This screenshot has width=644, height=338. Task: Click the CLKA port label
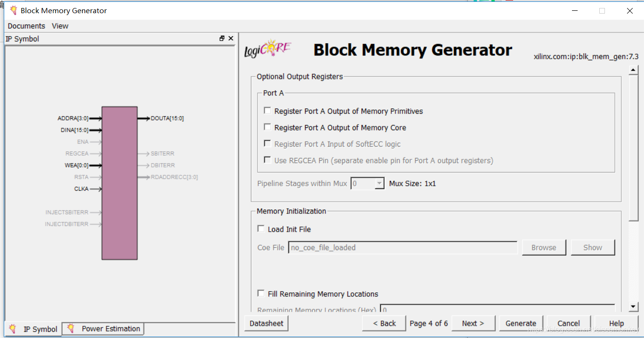(x=81, y=189)
